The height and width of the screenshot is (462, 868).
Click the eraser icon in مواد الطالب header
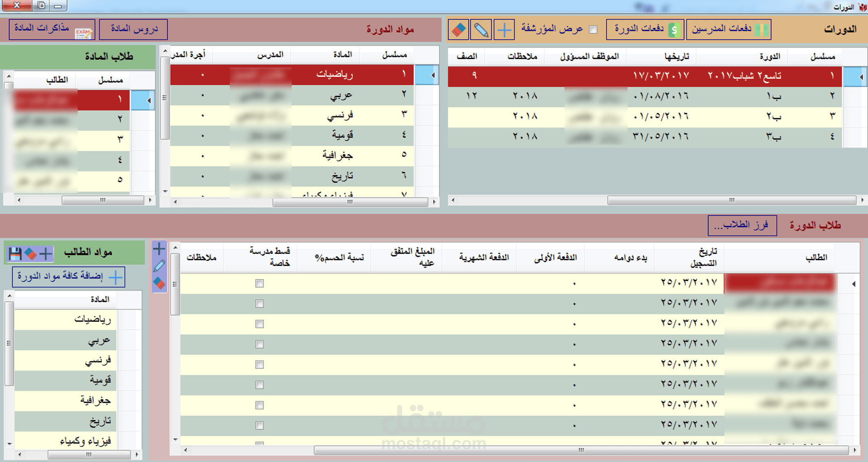point(31,254)
